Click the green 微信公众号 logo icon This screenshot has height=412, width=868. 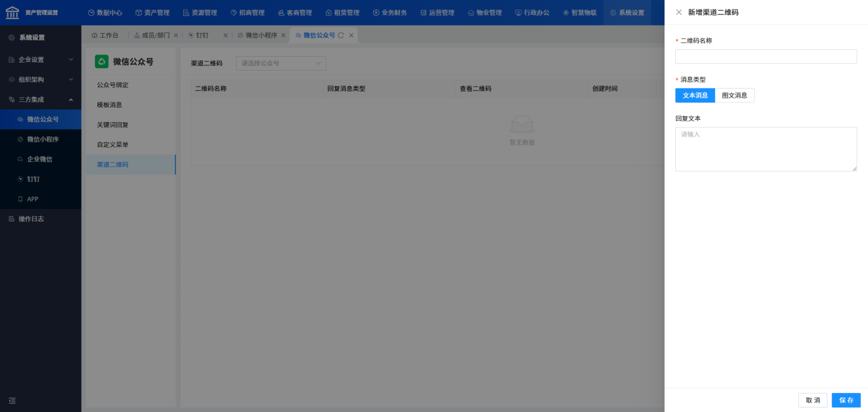point(102,61)
